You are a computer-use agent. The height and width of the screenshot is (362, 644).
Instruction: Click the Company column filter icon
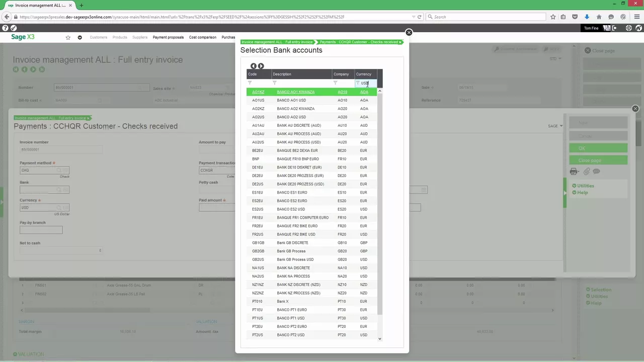tap(335, 83)
